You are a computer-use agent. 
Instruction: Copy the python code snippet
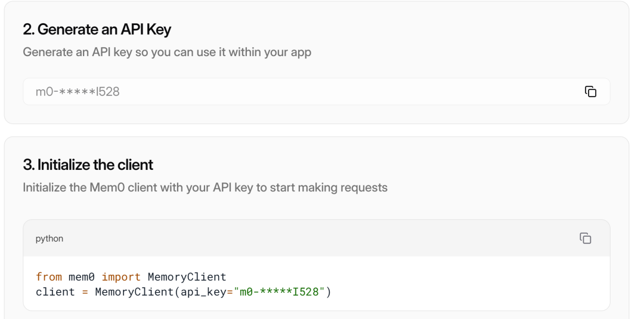(586, 238)
